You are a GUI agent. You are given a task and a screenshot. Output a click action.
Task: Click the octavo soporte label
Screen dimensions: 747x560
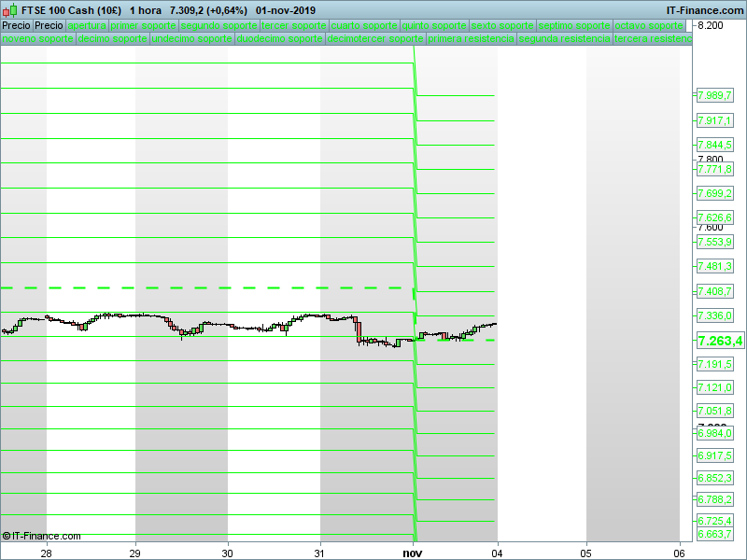[649, 26]
